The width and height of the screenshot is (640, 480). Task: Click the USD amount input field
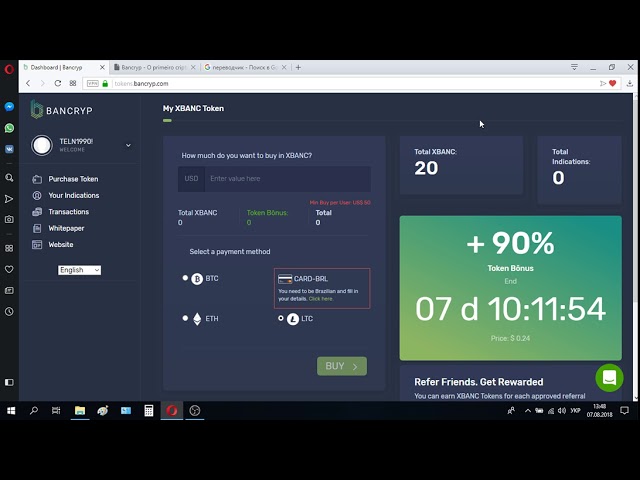click(x=288, y=179)
